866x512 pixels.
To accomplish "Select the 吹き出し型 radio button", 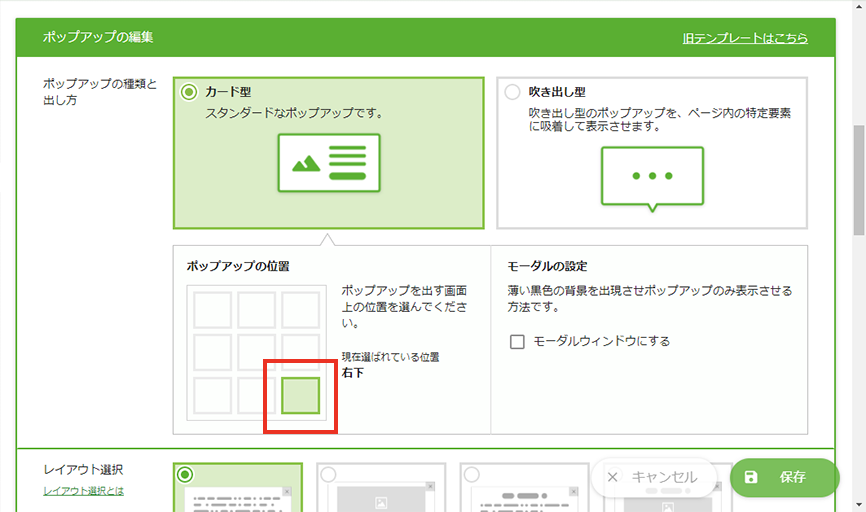I will [512, 92].
